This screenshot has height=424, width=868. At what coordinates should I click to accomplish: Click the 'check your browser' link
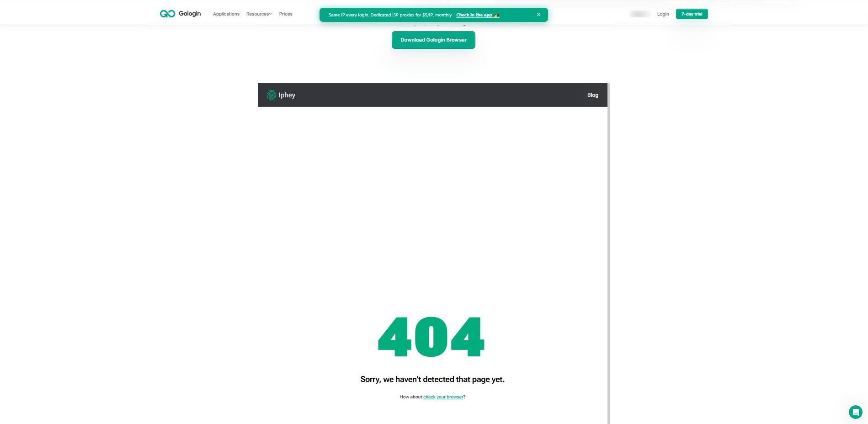click(443, 397)
